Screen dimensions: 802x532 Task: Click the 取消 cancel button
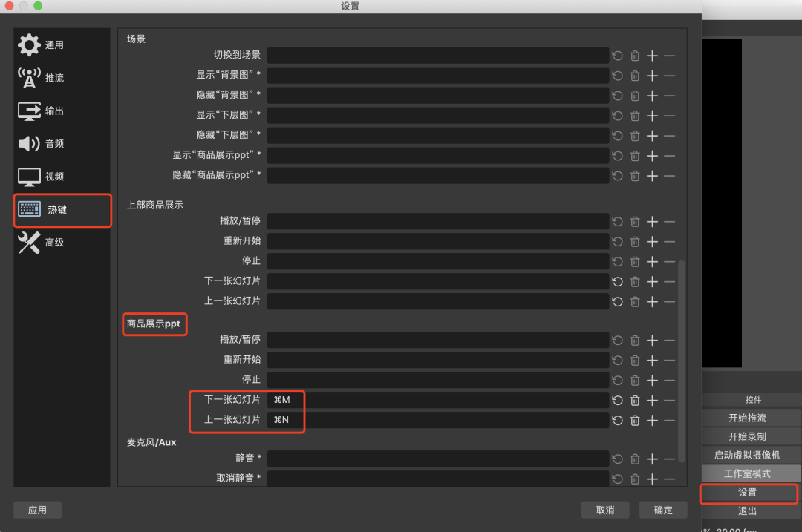point(605,510)
